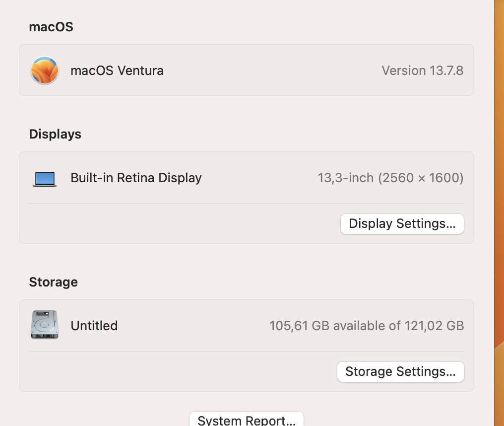Click the macOS Ventura name label
The height and width of the screenshot is (426, 504).
[x=117, y=71]
